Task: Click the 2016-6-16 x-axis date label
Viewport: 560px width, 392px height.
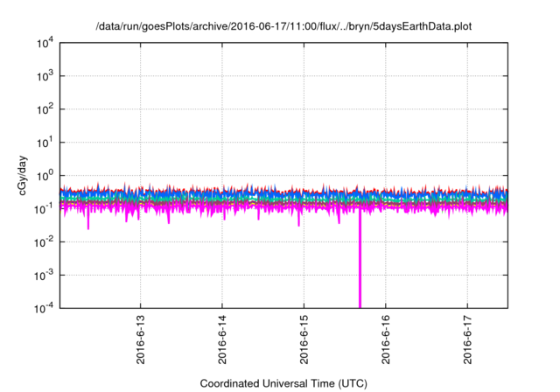Action: pyautogui.click(x=386, y=339)
